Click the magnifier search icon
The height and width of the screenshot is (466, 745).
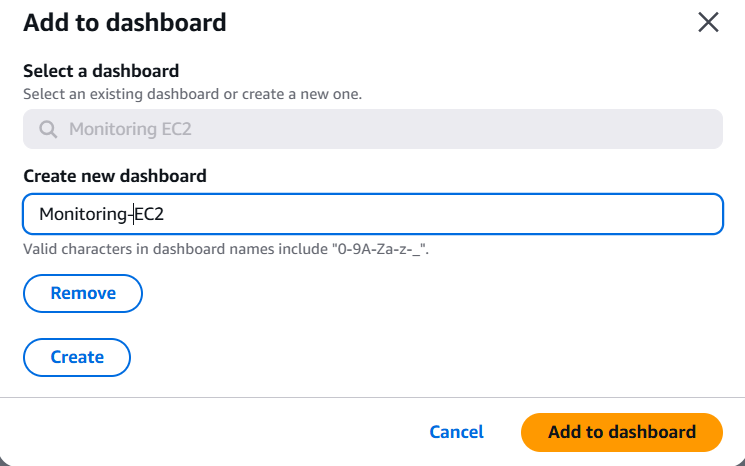coord(48,129)
